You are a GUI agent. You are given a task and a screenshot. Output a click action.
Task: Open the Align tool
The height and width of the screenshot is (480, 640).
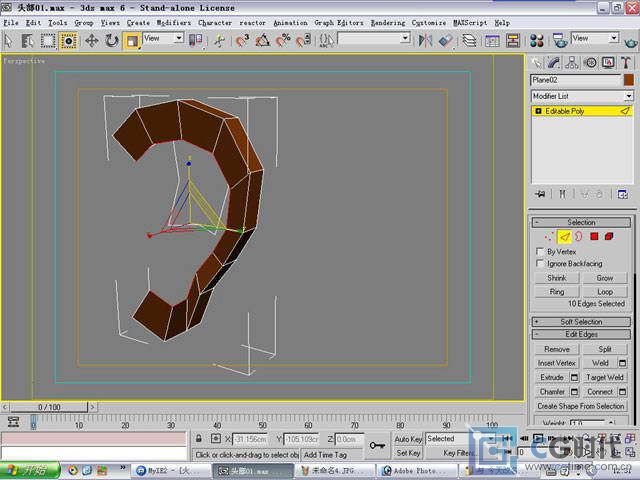pos(445,40)
